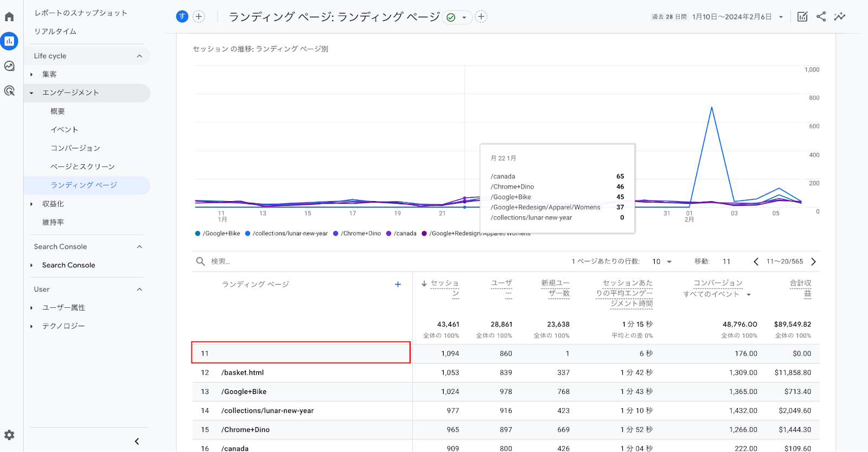This screenshot has width=868, height=452.
Task: Toggle /Chrome+Dino legend swatch
Action: [x=336, y=234]
